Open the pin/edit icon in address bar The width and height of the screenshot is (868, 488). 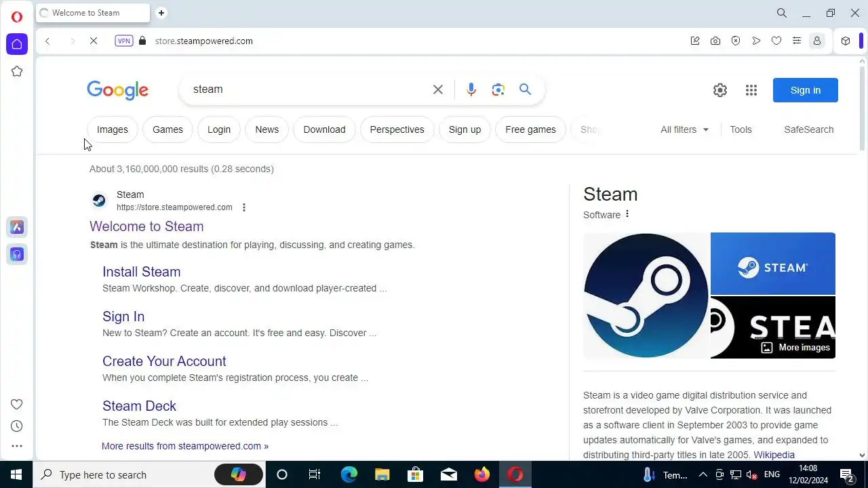(695, 41)
